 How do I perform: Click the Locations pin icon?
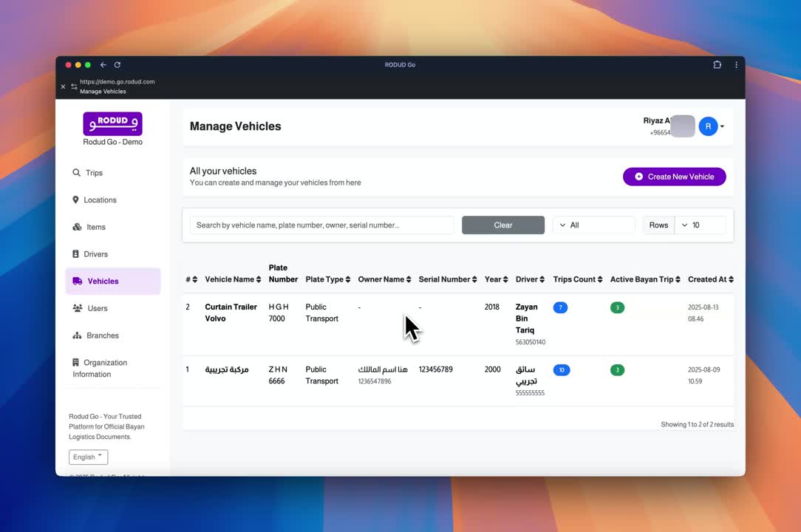tap(75, 199)
